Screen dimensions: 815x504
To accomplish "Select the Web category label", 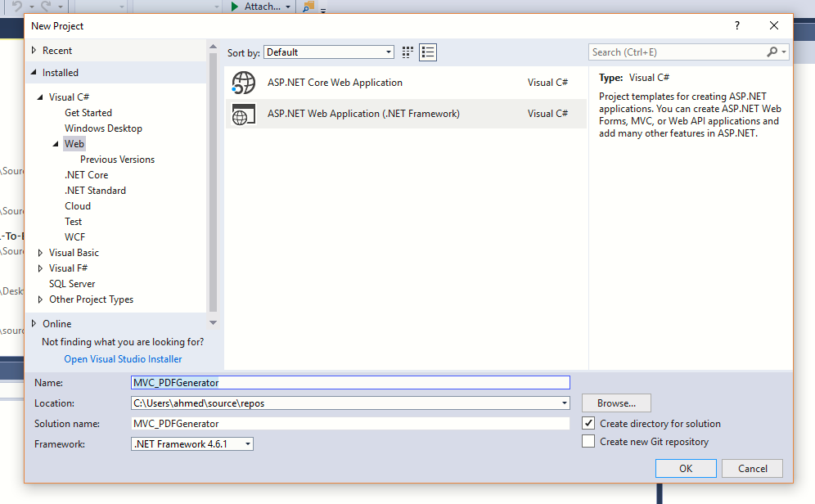I will 74,144.
